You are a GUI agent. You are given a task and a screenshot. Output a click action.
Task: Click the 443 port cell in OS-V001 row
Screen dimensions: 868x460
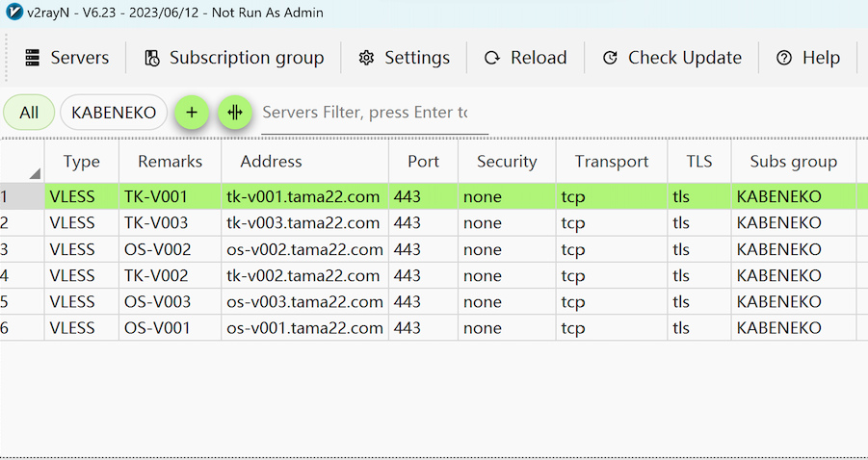click(424, 328)
